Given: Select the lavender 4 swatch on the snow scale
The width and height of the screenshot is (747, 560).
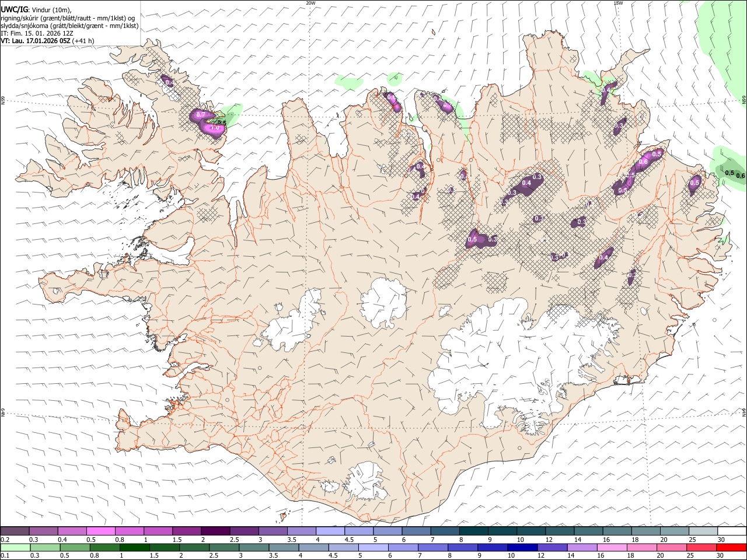Looking at the screenshot, I should (x=329, y=531).
